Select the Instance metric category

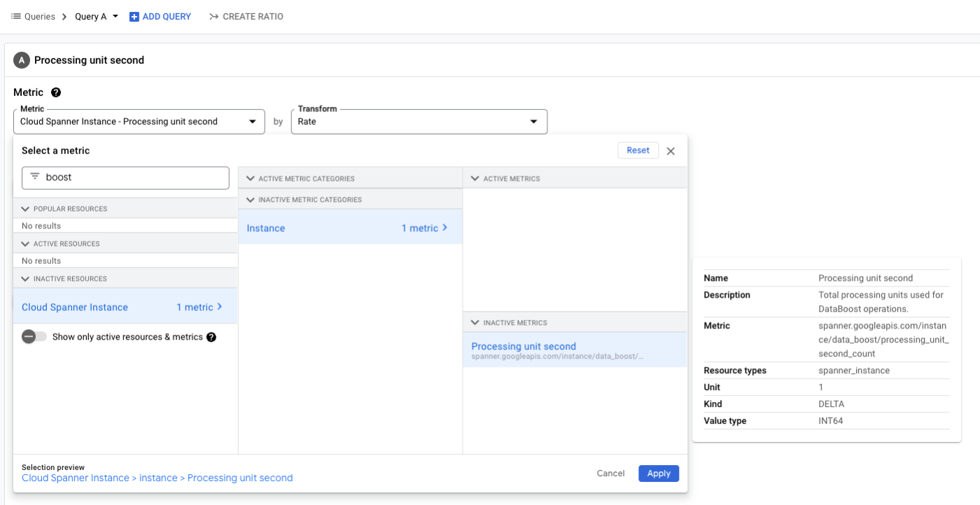coord(350,228)
